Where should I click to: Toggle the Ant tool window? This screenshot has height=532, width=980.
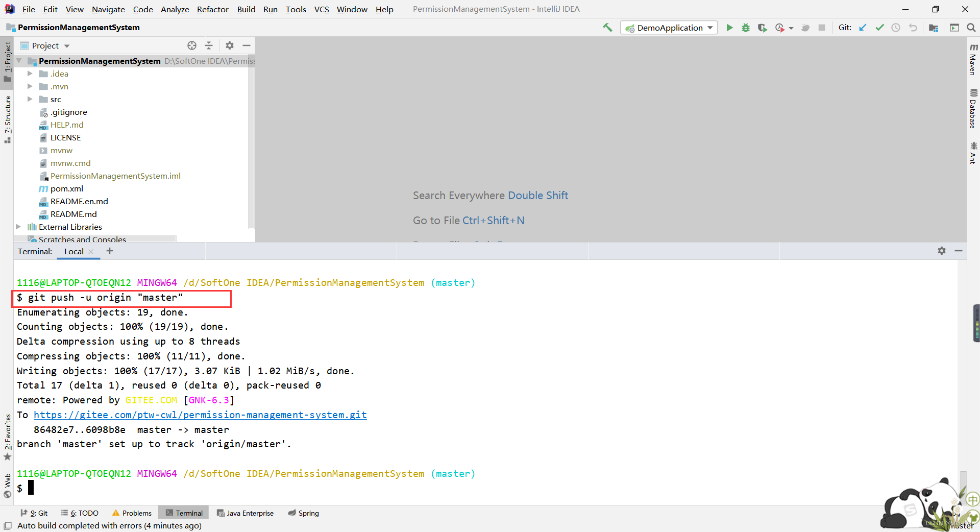973,153
